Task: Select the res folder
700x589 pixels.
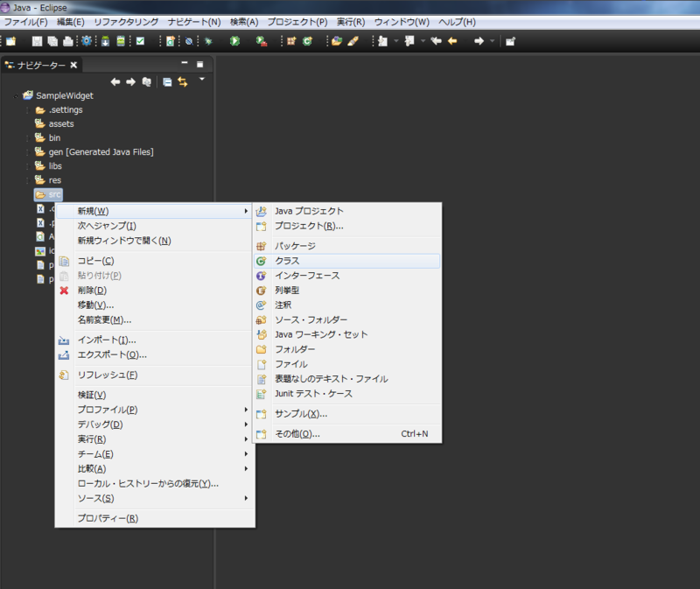Action: coord(48,180)
